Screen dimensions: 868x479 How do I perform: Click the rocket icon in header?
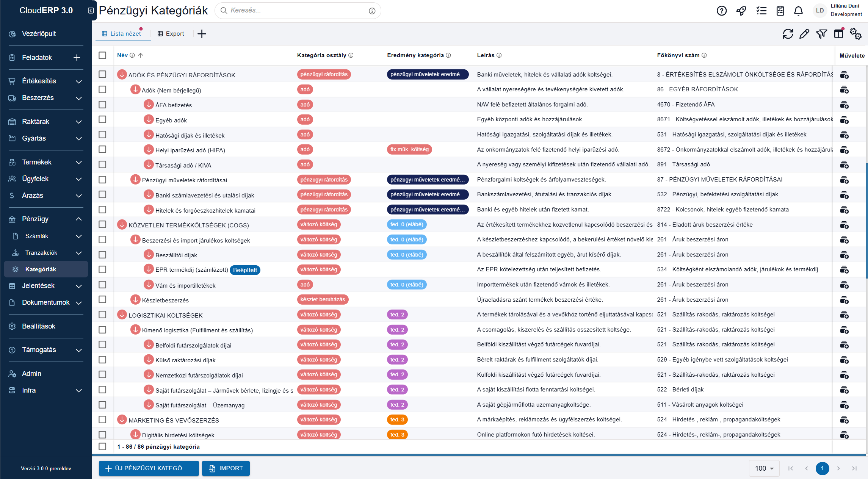coord(741,11)
